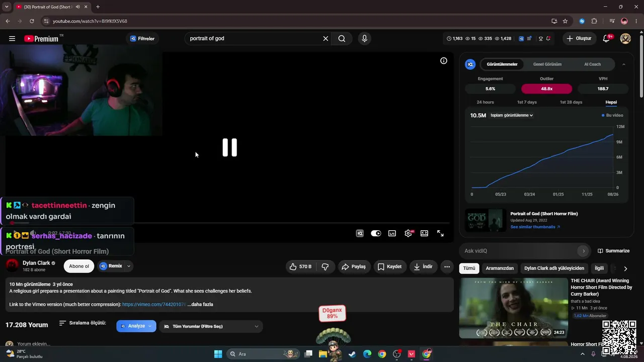Subscribe with the Abone ol button
Viewport: 644px width, 362px height.
pos(79,266)
